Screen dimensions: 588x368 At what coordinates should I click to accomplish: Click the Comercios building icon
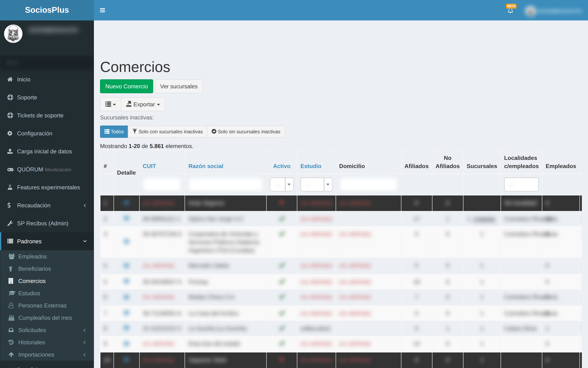(x=11, y=281)
